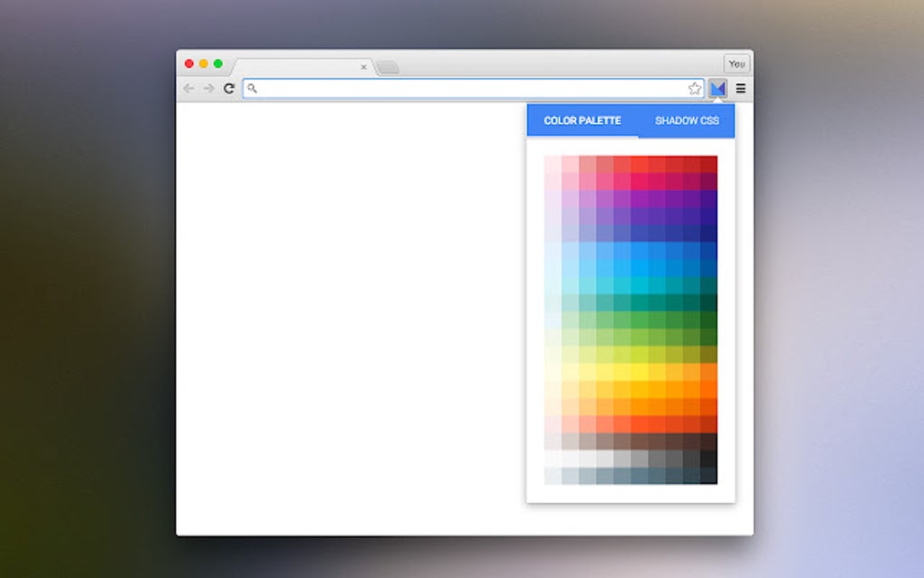The width and height of the screenshot is (924, 578).
Task: Close the current browser tab
Action: click(363, 67)
